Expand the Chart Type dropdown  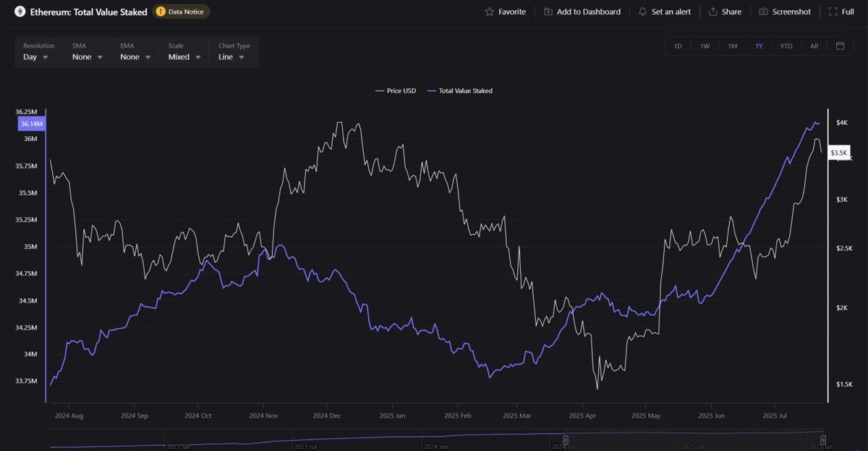(231, 57)
